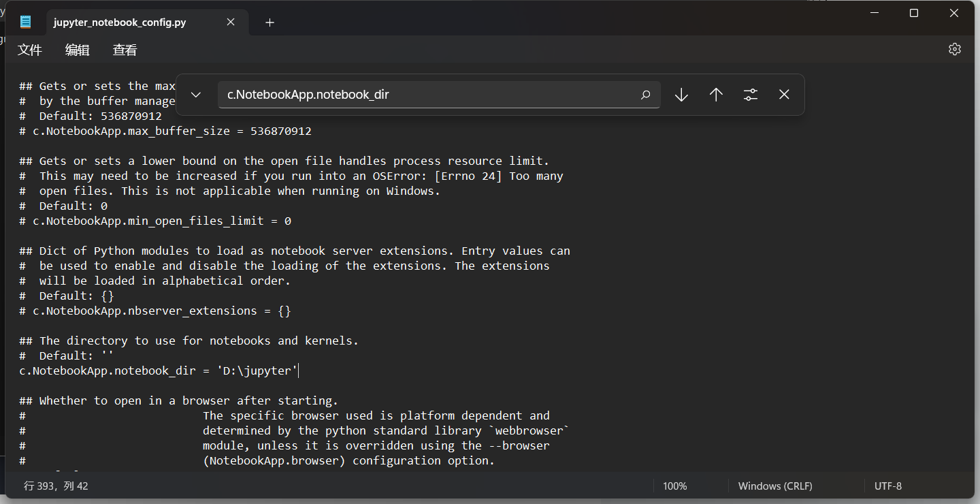Click the search magnifier icon in find box

point(645,95)
